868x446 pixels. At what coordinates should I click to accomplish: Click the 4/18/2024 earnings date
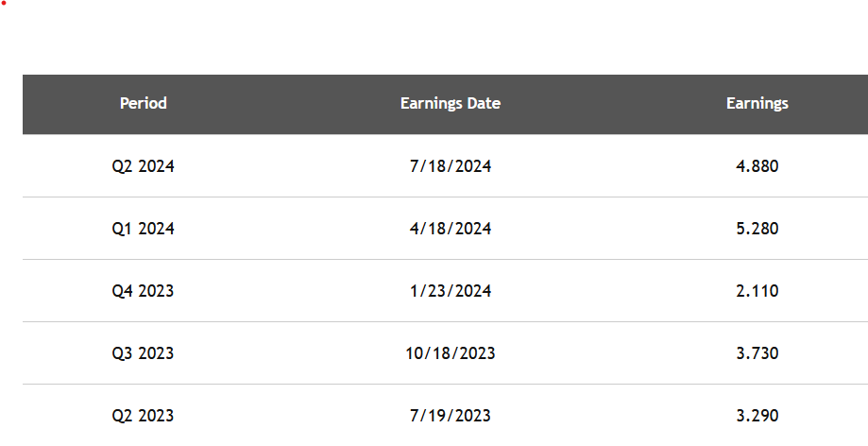[450, 229]
